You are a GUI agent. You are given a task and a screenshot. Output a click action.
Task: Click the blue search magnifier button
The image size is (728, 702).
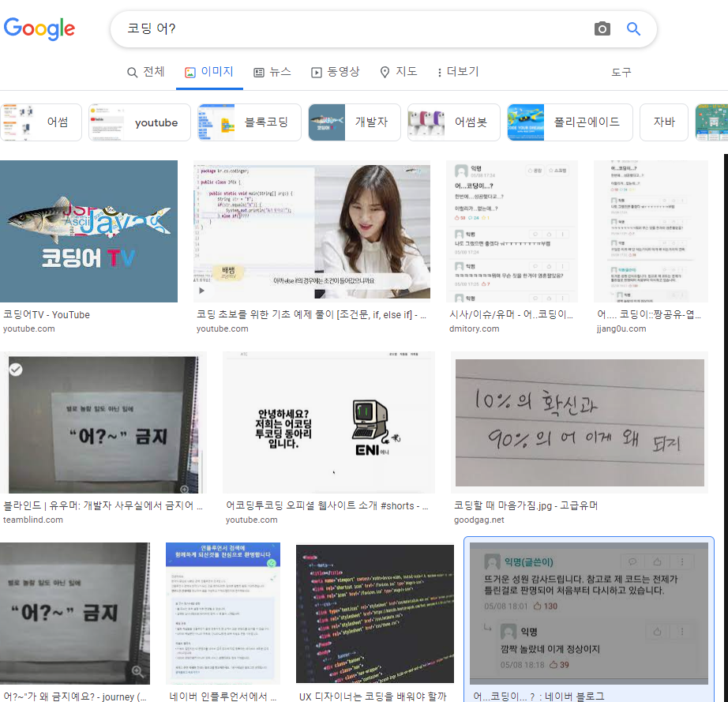pyautogui.click(x=633, y=28)
